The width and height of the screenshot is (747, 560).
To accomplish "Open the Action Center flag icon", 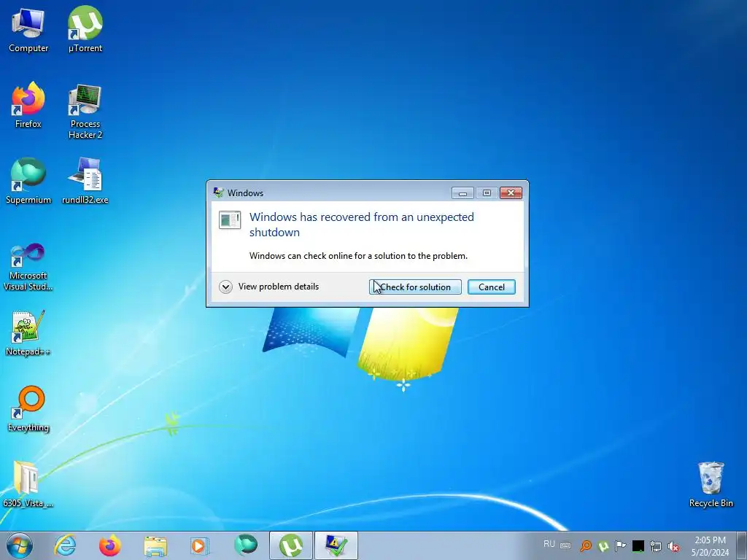I will click(620, 545).
